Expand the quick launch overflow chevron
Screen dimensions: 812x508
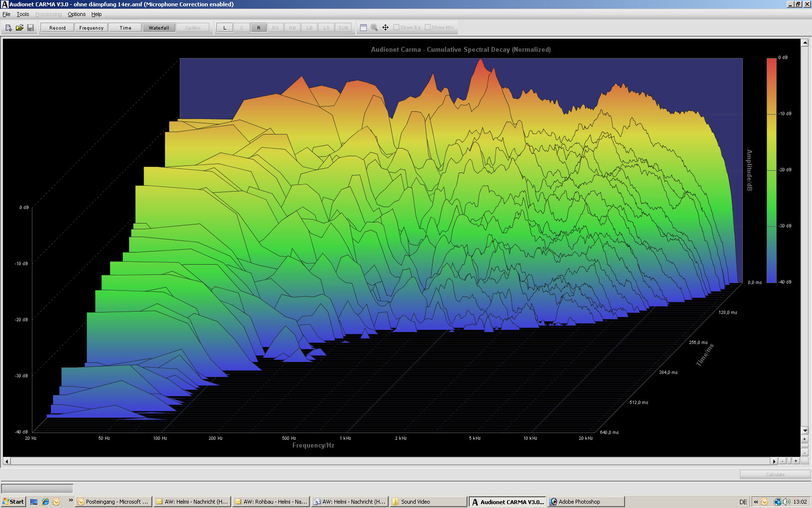71,500
